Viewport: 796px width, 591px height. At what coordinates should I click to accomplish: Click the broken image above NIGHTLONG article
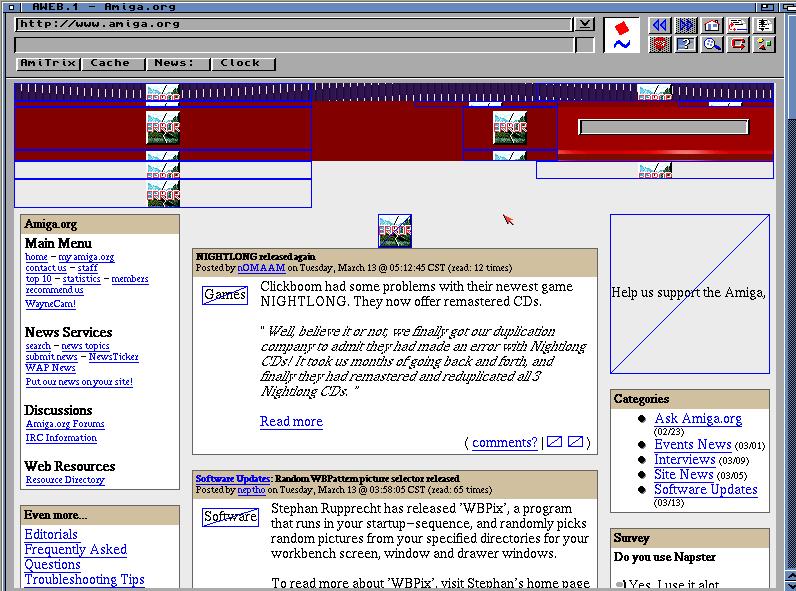tap(395, 231)
